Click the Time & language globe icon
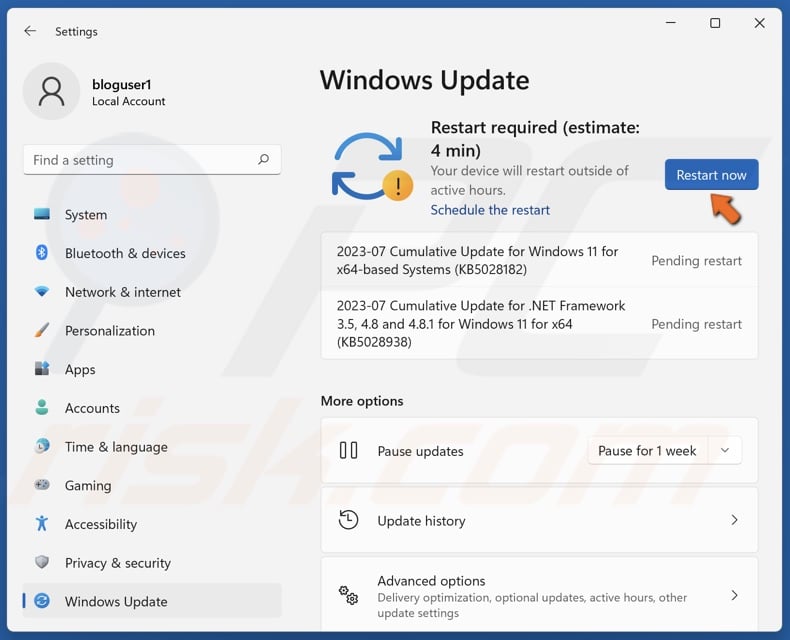Image resolution: width=790 pixels, height=640 pixels. coord(42,446)
